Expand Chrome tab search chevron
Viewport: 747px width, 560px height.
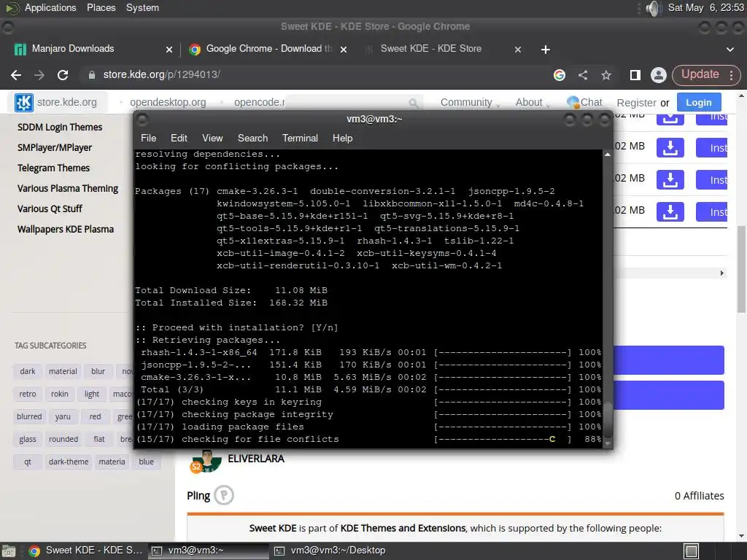729,49
